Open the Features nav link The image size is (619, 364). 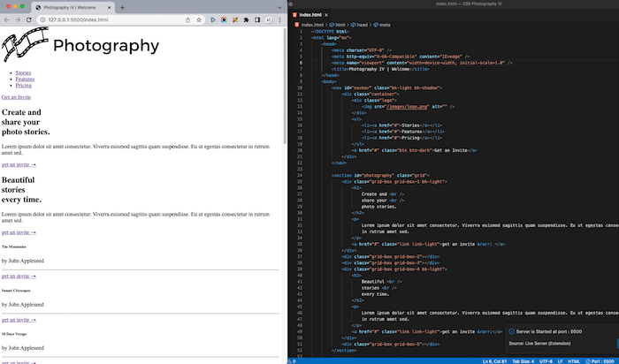pyautogui.click(x=25, y=80)
